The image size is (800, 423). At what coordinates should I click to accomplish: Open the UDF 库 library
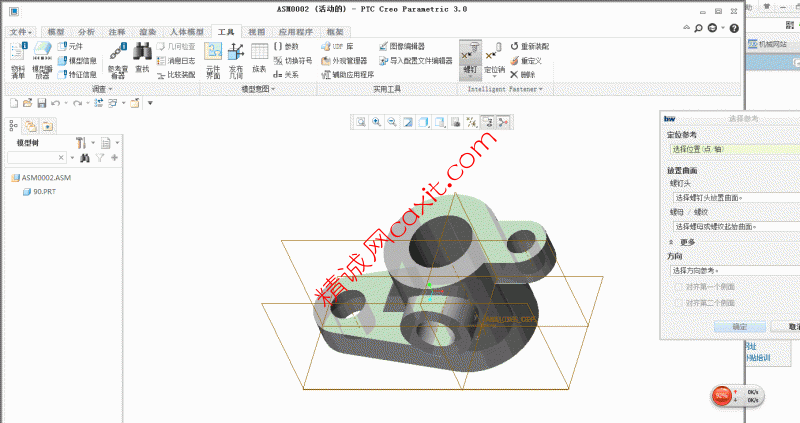point(337,46)
